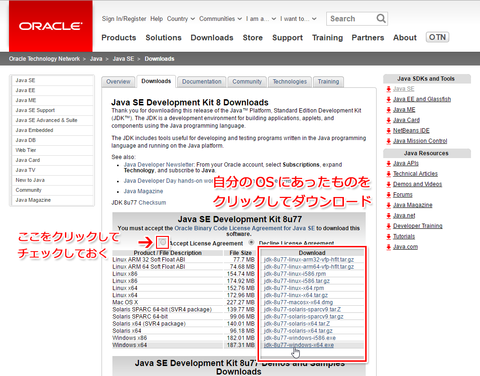Click the 187.31 MB file size cell

pyautogui.click(x=241, y=345)
